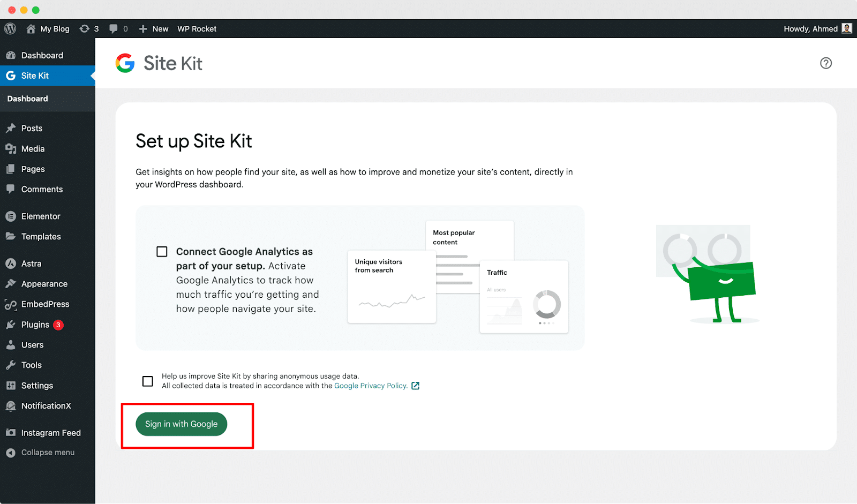
Task: Open the Instagram Feed sidebar icon
Action: pyautogui.click(x=11, y=432)
